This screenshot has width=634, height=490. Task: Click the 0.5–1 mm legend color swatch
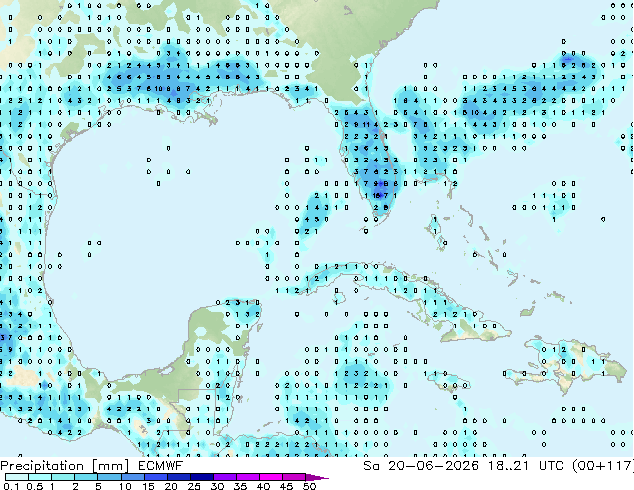pyautogui.click(x=40, y=477)
